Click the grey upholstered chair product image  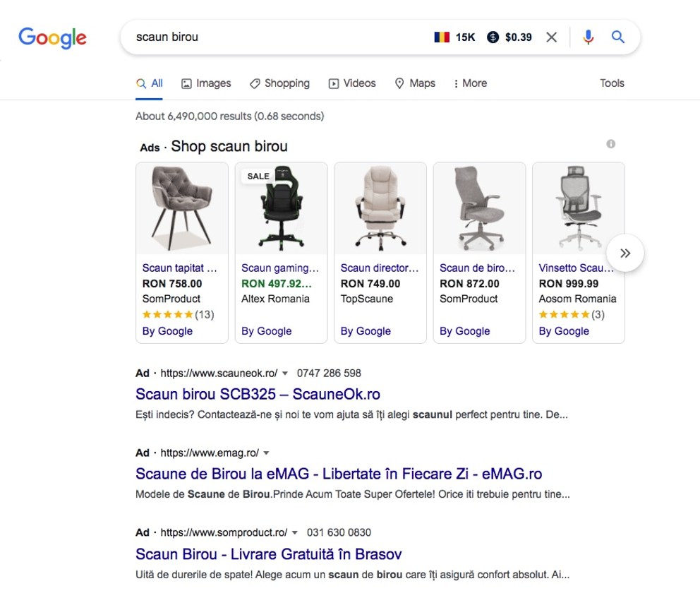coord(182,208)
